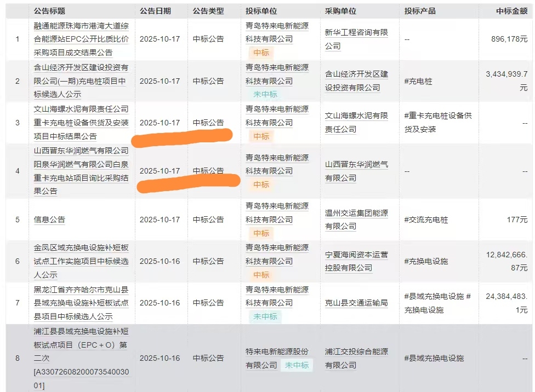This screenshot has width=535, height=392.
Task: Click the 公告标题 column header
Action: 49,11
